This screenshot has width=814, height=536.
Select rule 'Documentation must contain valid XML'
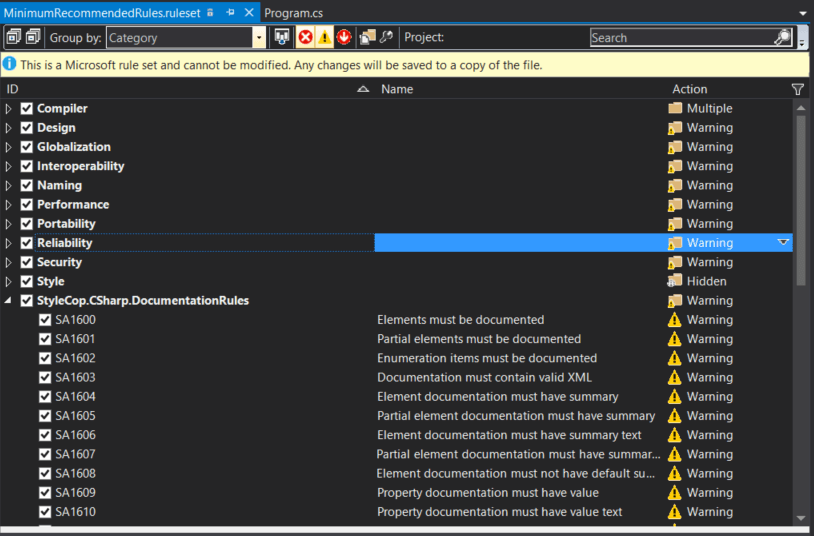(x=484, y=378)
